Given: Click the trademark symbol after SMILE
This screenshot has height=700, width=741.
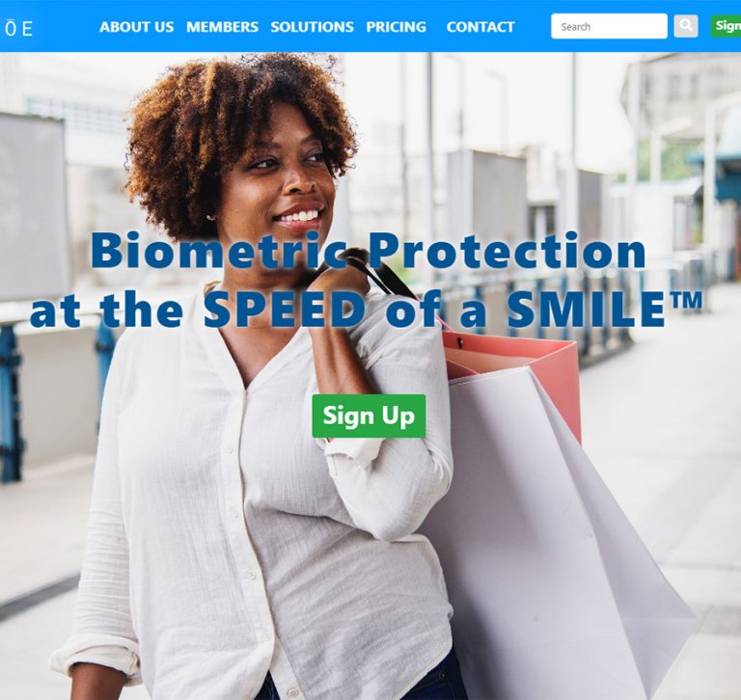Looking at the screenshot, I should click(686, 302).
